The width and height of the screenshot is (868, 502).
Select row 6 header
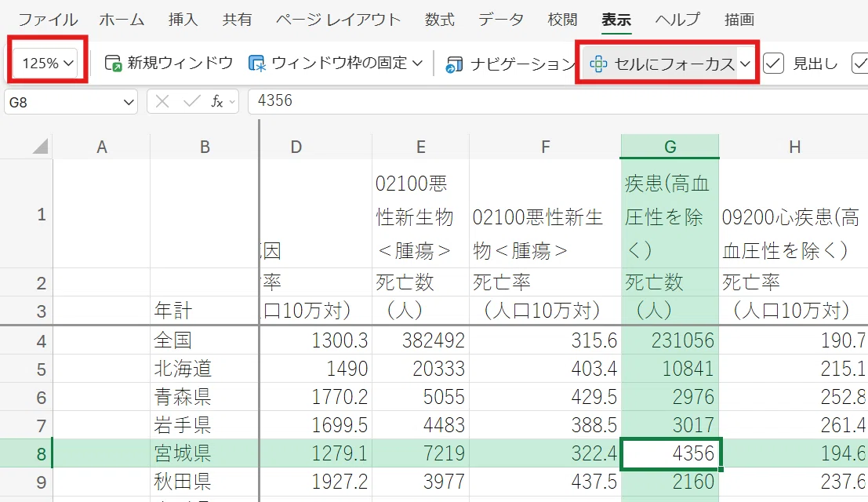pos(26,397)
